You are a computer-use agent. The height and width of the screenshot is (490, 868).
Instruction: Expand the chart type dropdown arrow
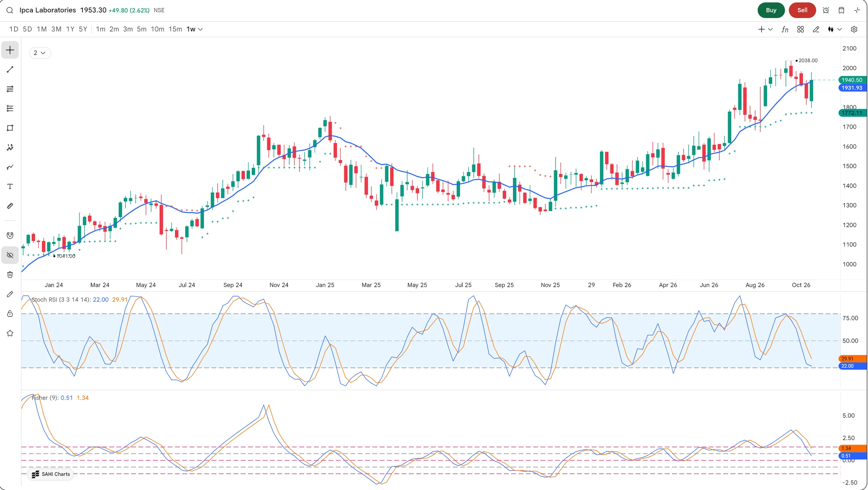pos(839,29)
